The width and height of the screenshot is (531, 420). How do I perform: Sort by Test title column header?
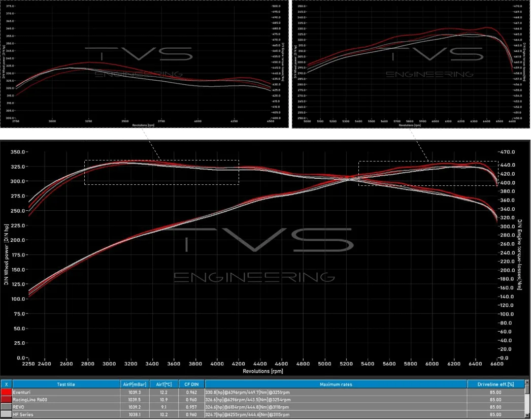66,384
